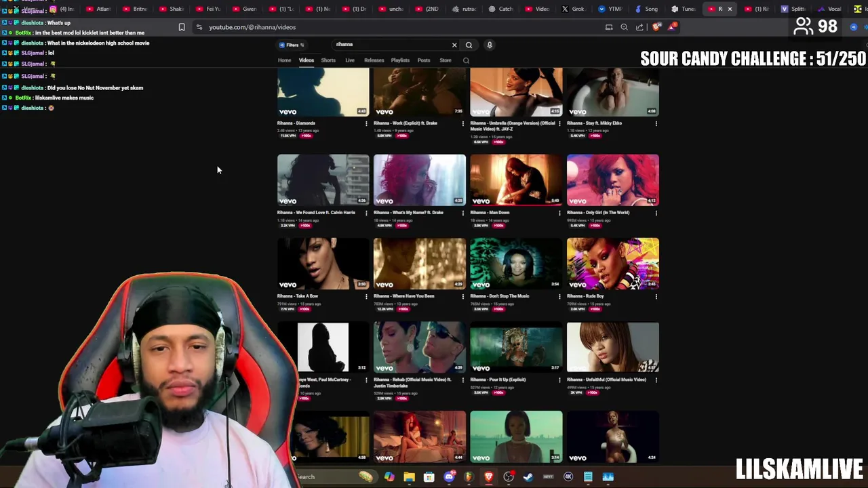Open the site settings icon beside URL
This screenshot has height=488, width=868.
coord(199,27)
